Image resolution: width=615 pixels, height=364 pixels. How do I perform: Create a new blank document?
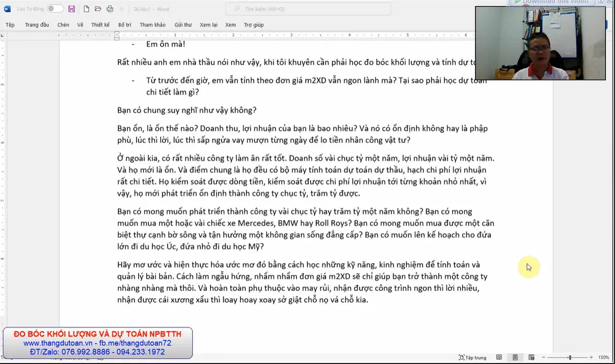[86, 9]
